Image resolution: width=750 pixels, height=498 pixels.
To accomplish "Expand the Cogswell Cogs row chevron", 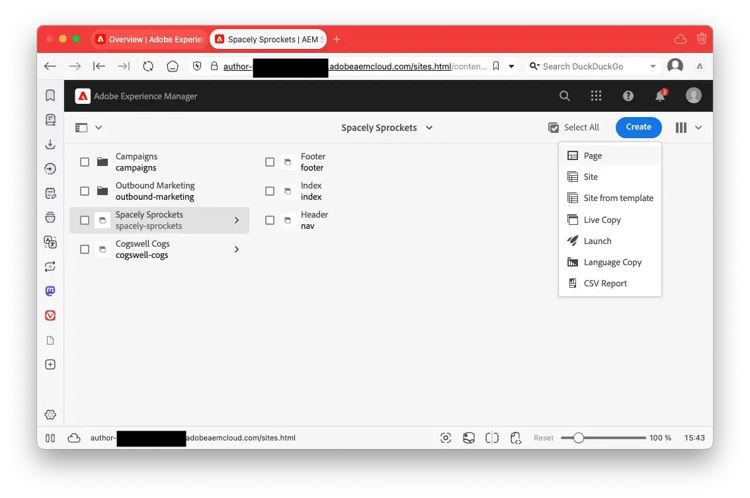I will click(237, 250).
